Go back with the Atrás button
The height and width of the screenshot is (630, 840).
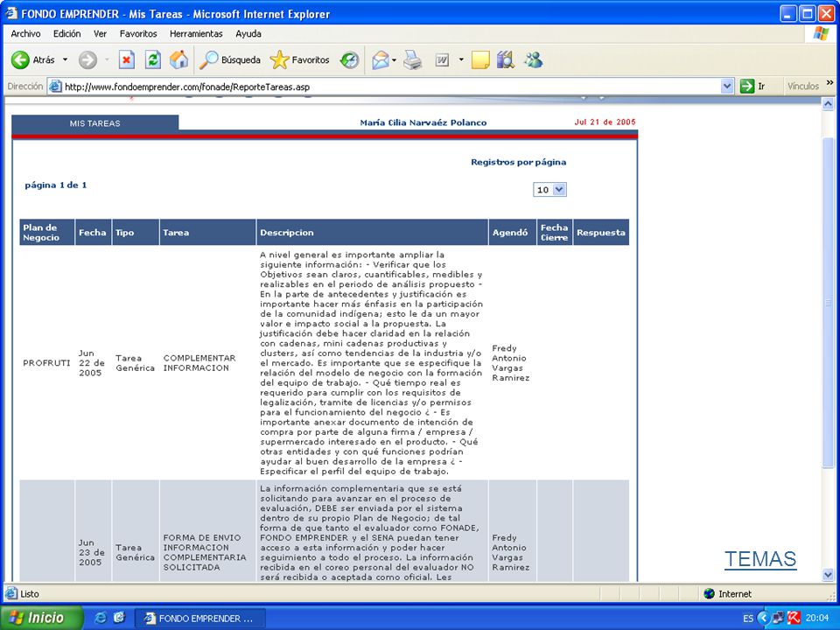[x=33, y=60]
